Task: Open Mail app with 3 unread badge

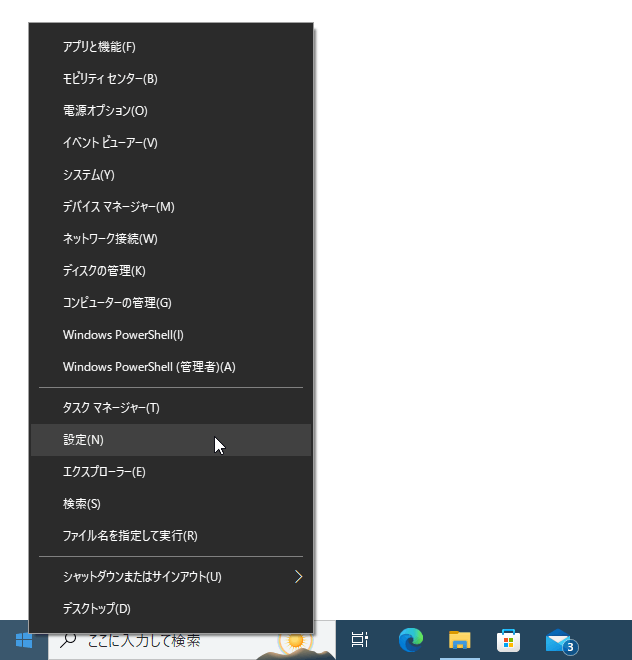Action: [x=560, y=641]
